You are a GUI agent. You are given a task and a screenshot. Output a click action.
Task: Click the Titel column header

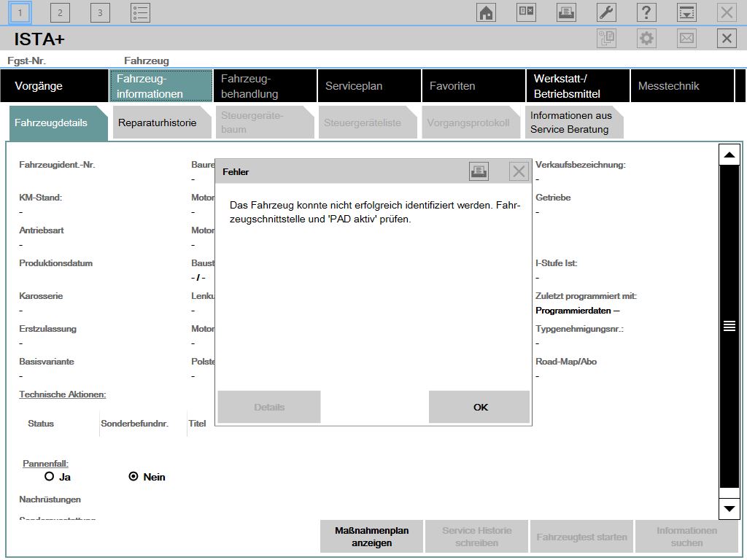pyautogui.click(x=197, y=424)
